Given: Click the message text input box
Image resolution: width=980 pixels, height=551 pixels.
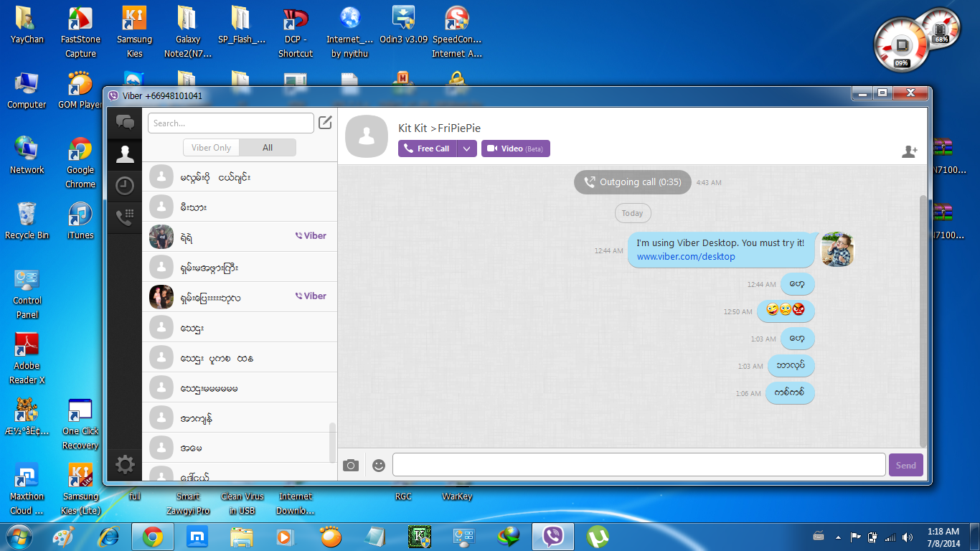Looking at the screenshot, I should click(x=639, y=465).
